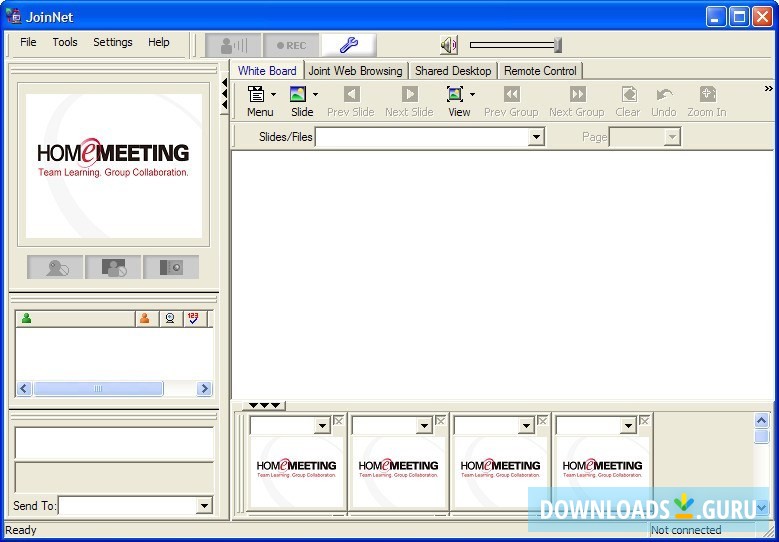Click the webcam column header icon
Image resolution: width=779 pixels, height=542 pixels.
171,318
